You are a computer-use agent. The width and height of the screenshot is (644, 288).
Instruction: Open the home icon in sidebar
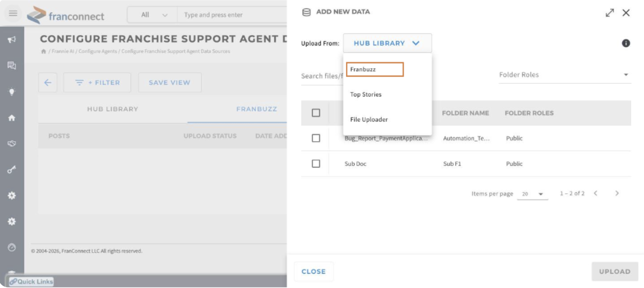pyautogui.click(x=12, y=118)
